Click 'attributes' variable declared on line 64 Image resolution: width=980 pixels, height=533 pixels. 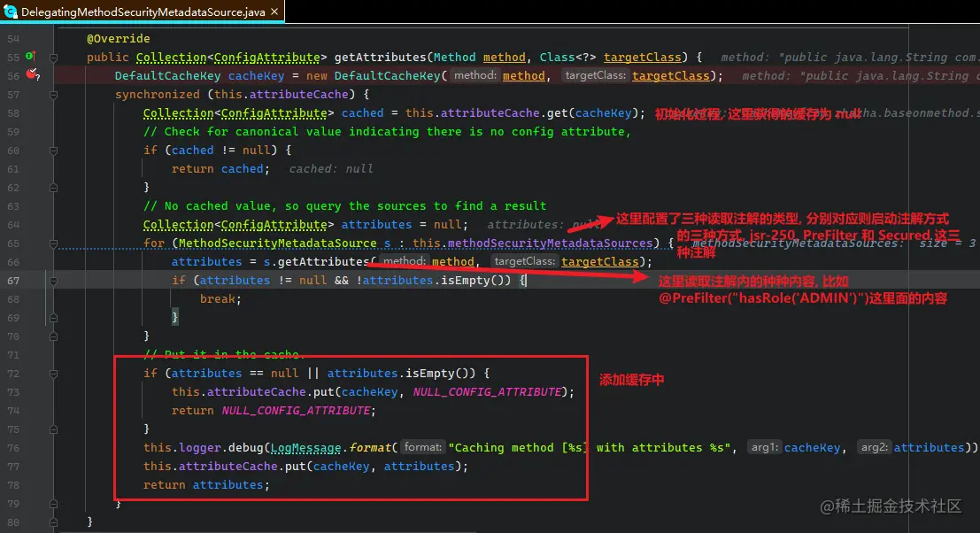pos(376,224)
